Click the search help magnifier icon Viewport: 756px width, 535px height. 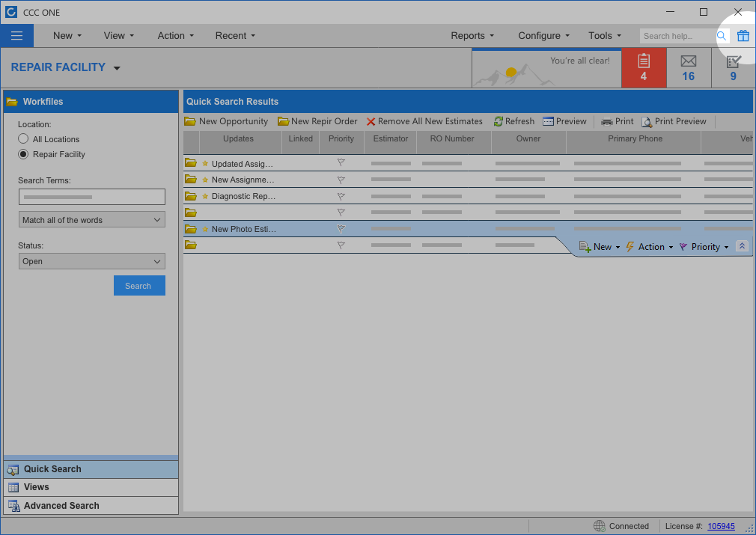(x=722, y=36)
